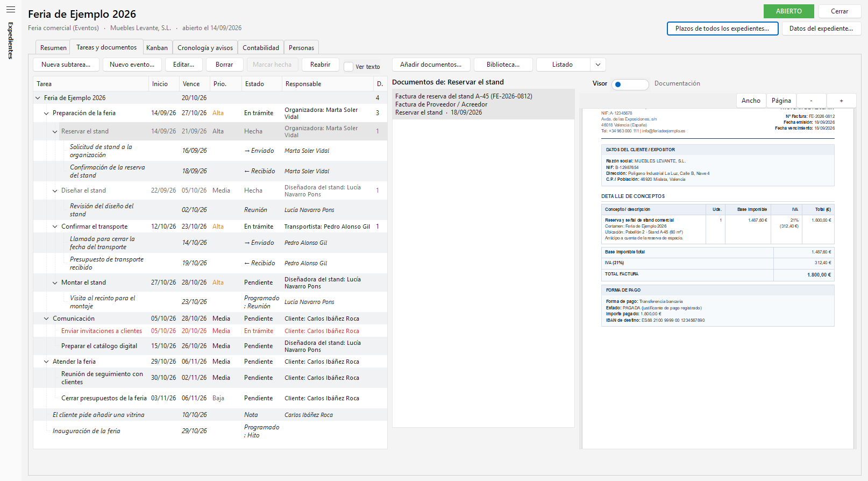Switch to the Kanban tab
Screen dimensions: 868x481
[157, 48]
